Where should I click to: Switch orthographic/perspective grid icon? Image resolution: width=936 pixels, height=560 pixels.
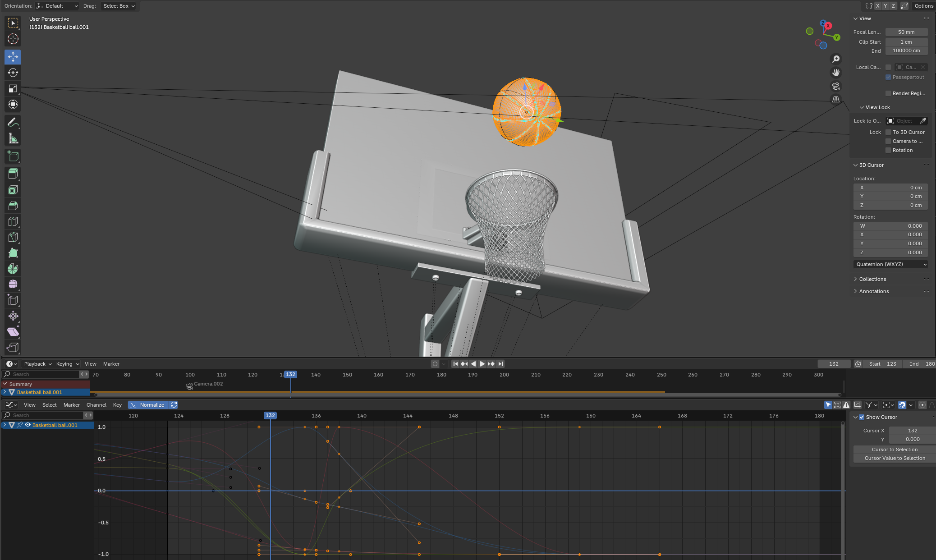836,100
